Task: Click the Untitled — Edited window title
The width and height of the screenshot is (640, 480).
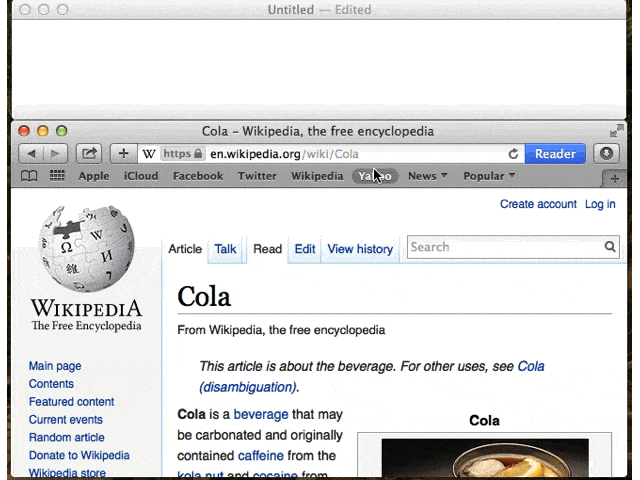Action: pyautogui.click(x=319, y=9)
